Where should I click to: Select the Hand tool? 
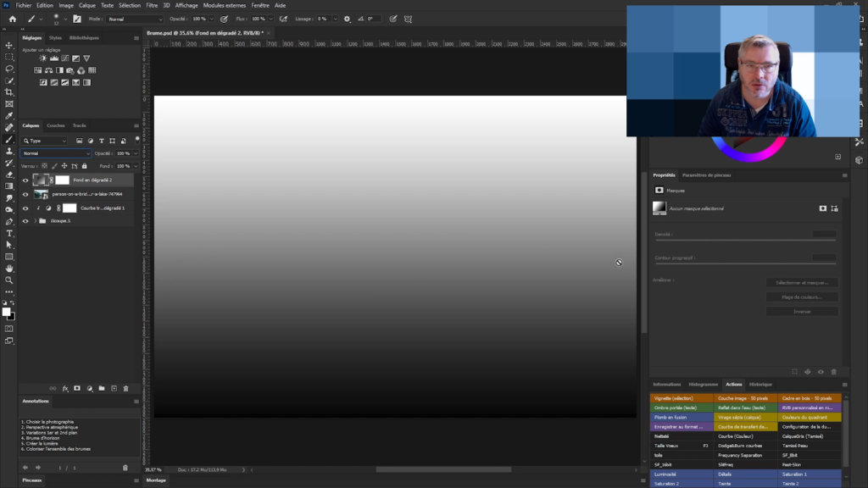coord(8,269)
